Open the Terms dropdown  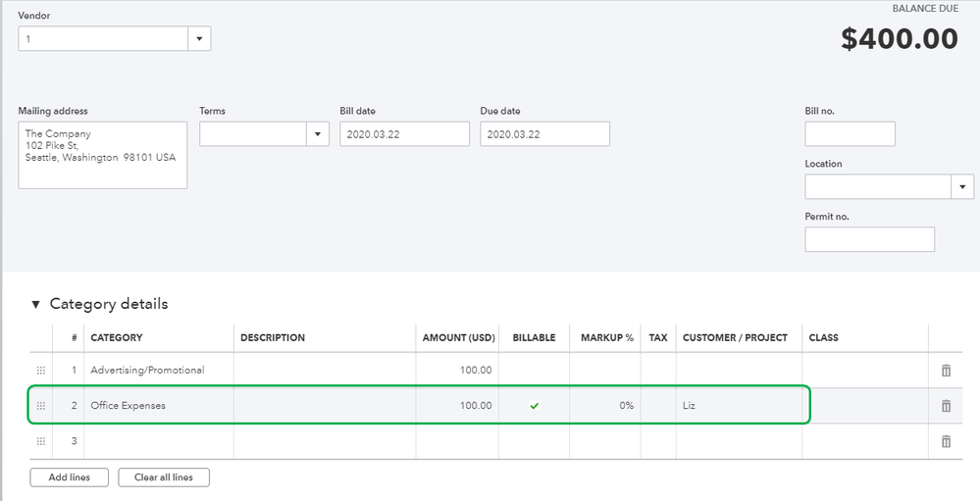click(318, 134)
